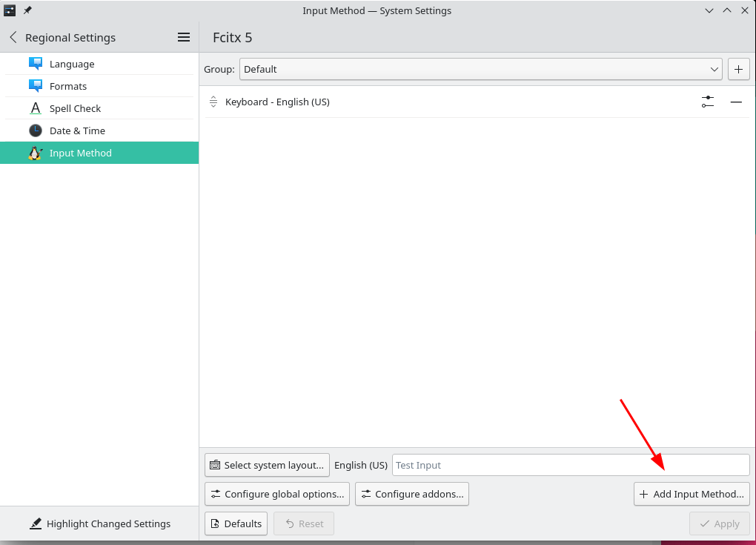Click the Select system layout button
The width and height of the screenshot is (756, 545).
point(267,465)
